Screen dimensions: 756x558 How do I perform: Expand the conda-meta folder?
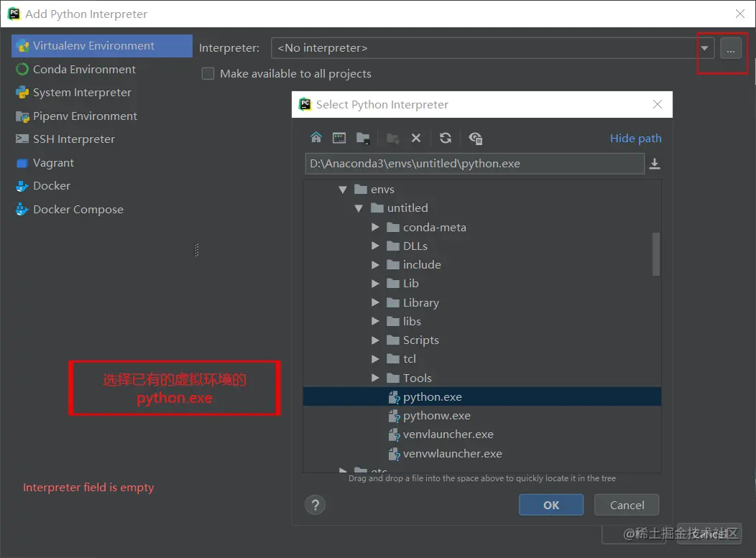point(375,227)
